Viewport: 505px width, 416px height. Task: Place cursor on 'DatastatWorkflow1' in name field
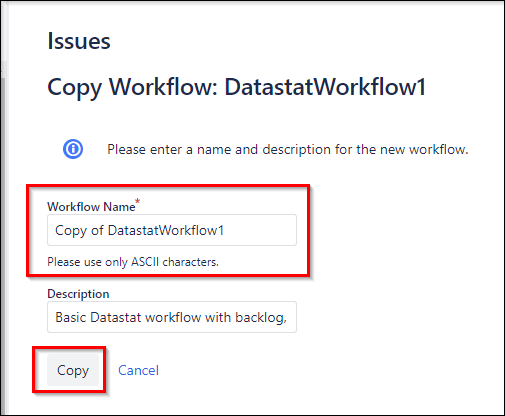coord(166,230)
